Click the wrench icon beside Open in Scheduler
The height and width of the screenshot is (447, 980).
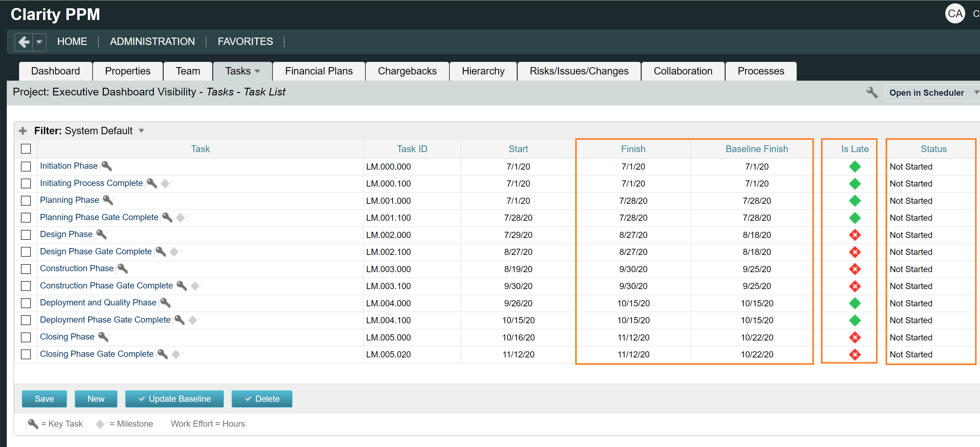(872, 93)
